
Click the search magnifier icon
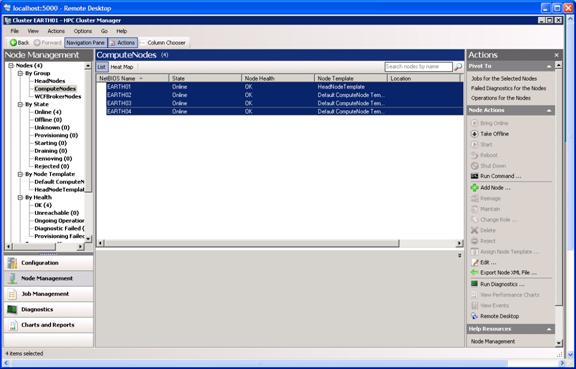click(458, 67)
